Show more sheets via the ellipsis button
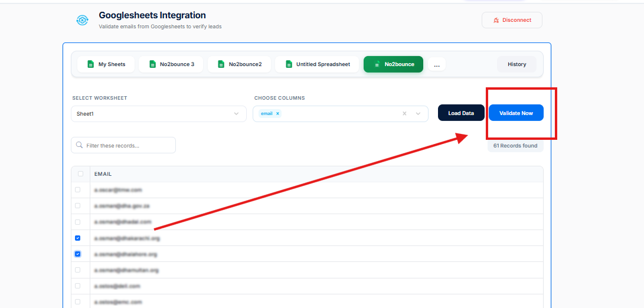 point(437,64)
